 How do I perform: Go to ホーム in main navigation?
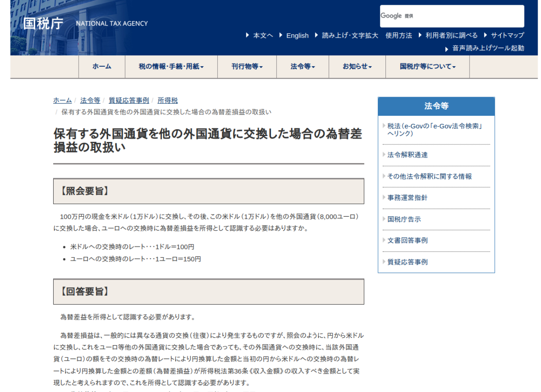coord(102,67)
